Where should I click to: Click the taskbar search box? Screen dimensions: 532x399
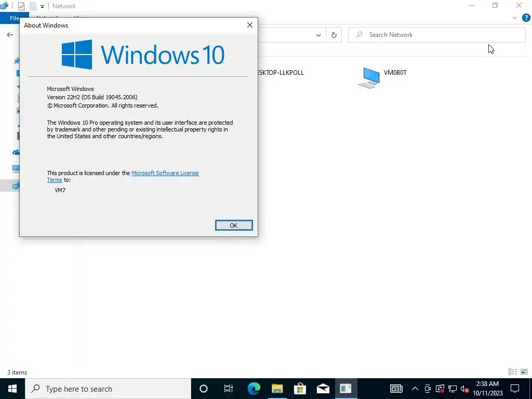tap(108, 389)
